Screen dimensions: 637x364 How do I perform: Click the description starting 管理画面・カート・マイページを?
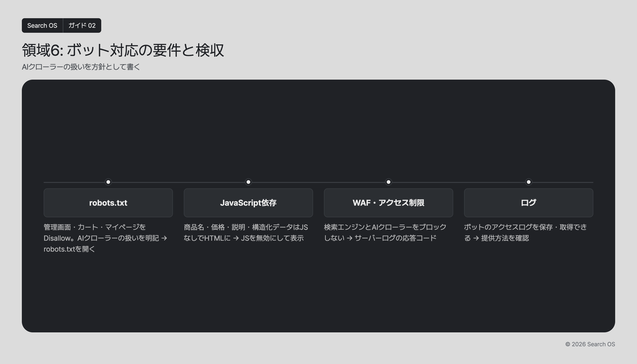point(106,238)
